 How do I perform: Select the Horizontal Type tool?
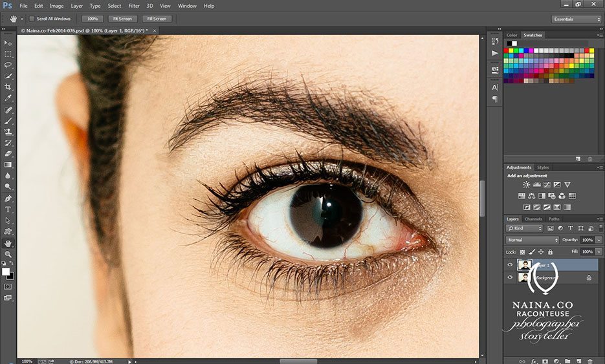8,209
